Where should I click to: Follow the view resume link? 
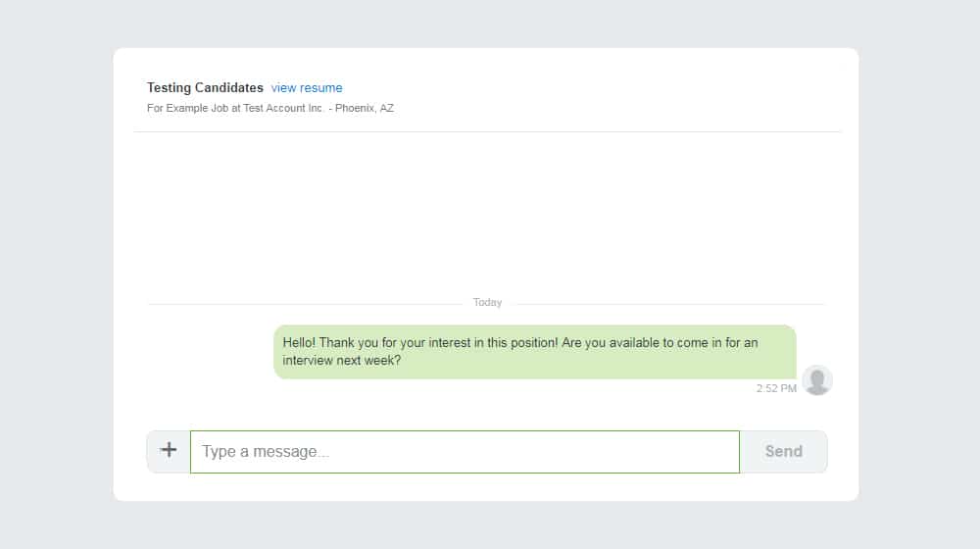(306, 88)
